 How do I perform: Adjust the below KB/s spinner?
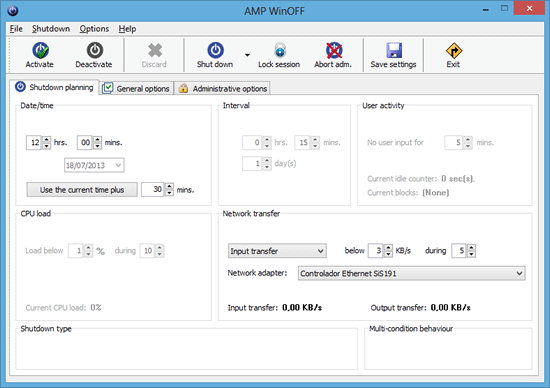[x=388, y=251]
